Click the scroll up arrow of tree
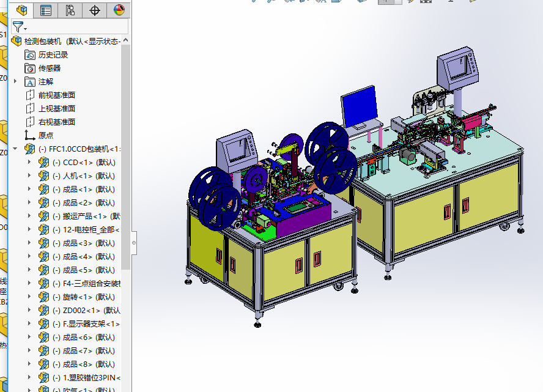This screenshot has width=543, height=392. (x=126, y=40)
